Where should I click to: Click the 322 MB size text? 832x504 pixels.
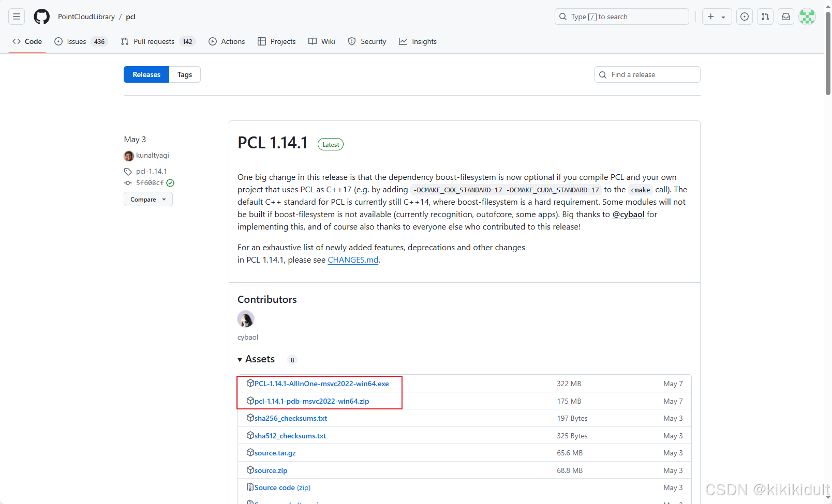569,384
